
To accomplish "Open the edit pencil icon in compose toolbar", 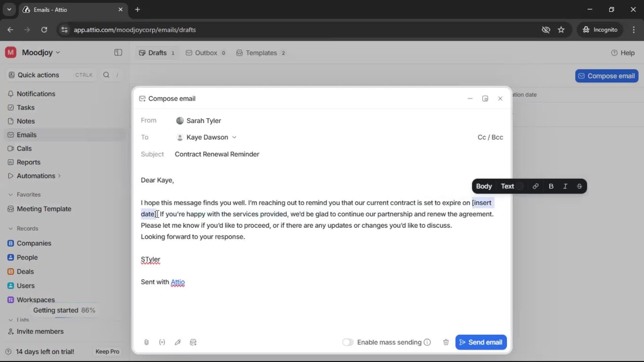I will [x=178, y=342].
